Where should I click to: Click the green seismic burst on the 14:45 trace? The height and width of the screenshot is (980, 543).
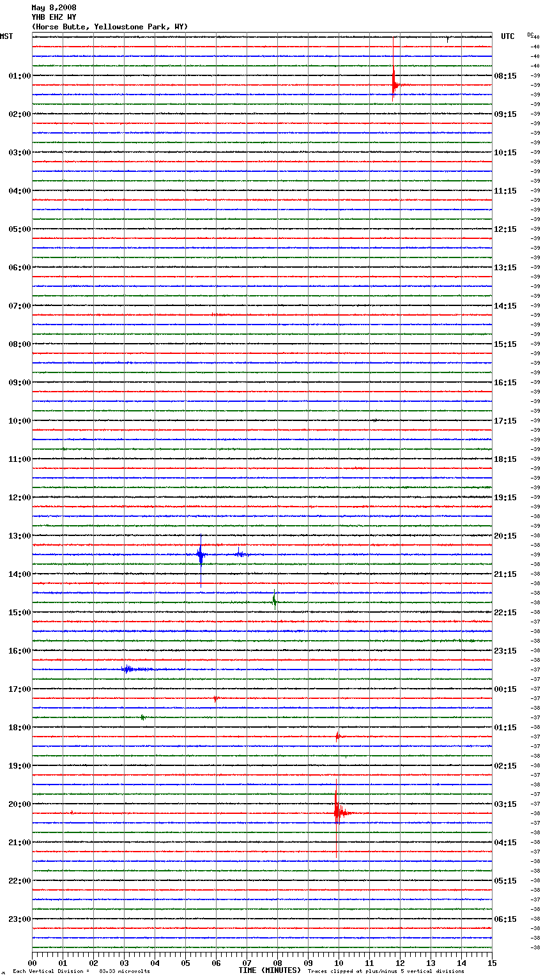[x=275, y=601]
